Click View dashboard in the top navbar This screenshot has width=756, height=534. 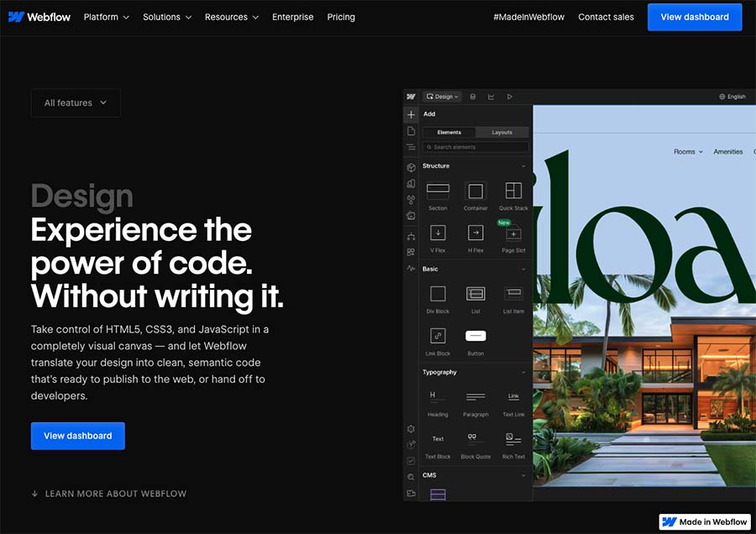695,17
